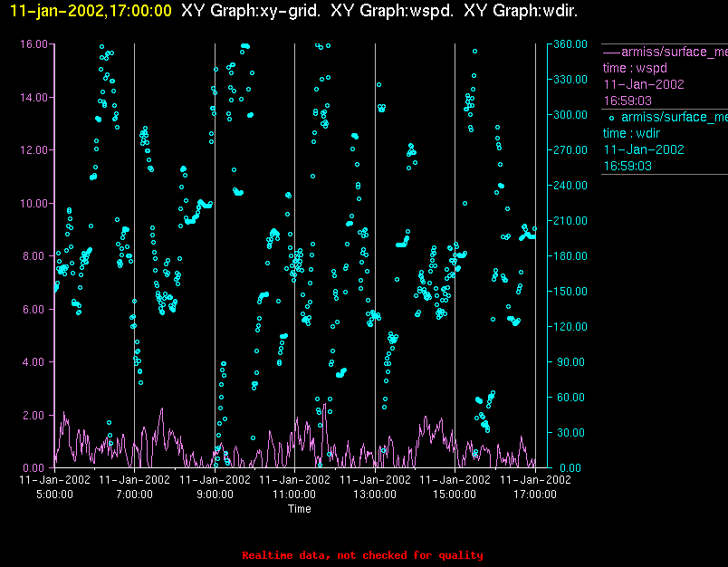Select the 'time : wdir' legend entry
The height and width of the screenshot is (567, 728).
(x=633, y=133)
